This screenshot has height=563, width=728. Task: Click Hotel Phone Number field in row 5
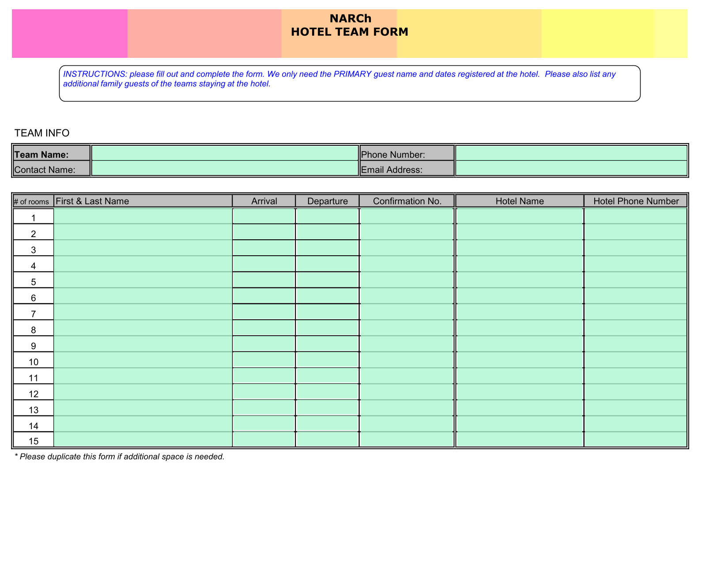pyautogui.click(x=636, y=280)
